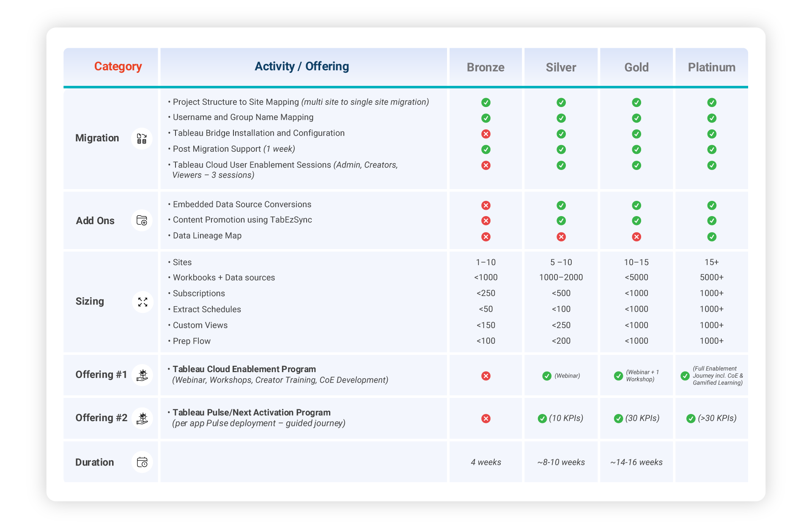812x529 pixels.
Task: Click Gold duration ~14-16 weeks
Action: pos(636,462)
